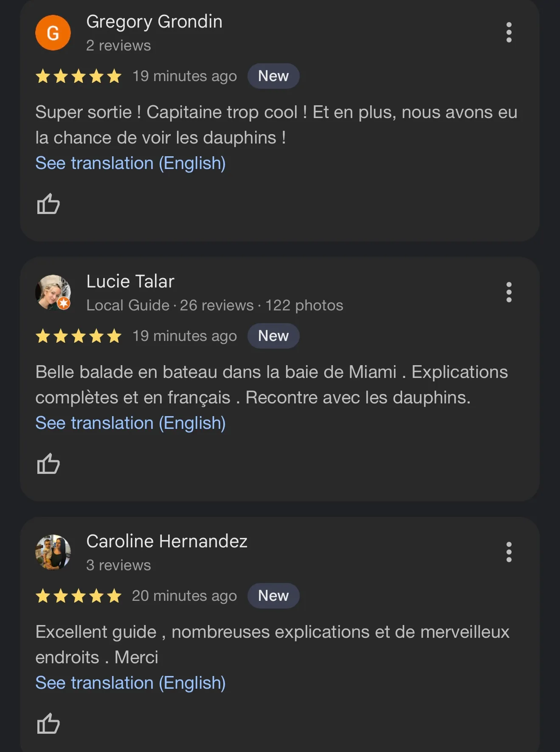Screen dimensions: 560x752
Task: Click Lucie Talar's Local Guide details line
Action: 214,305
